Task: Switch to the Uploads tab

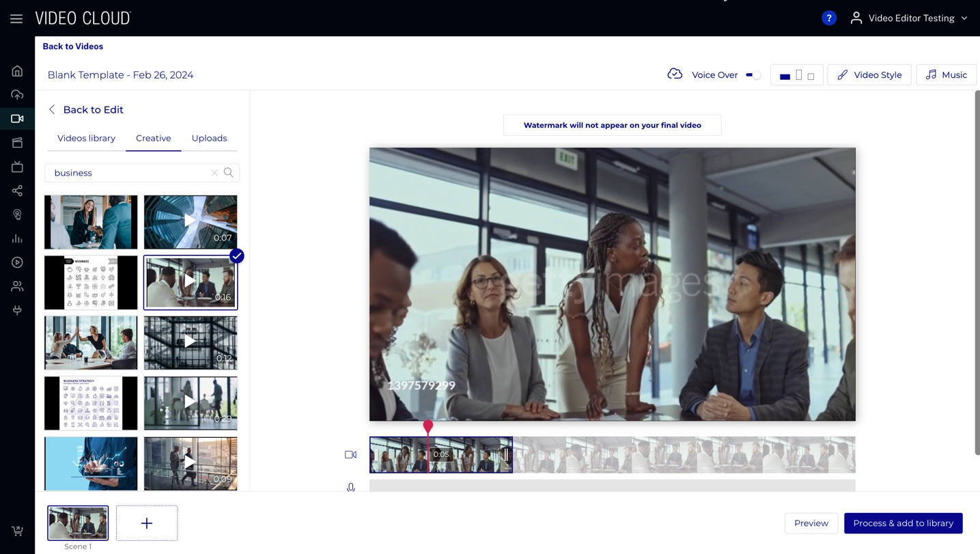Action: coord(209,138)
